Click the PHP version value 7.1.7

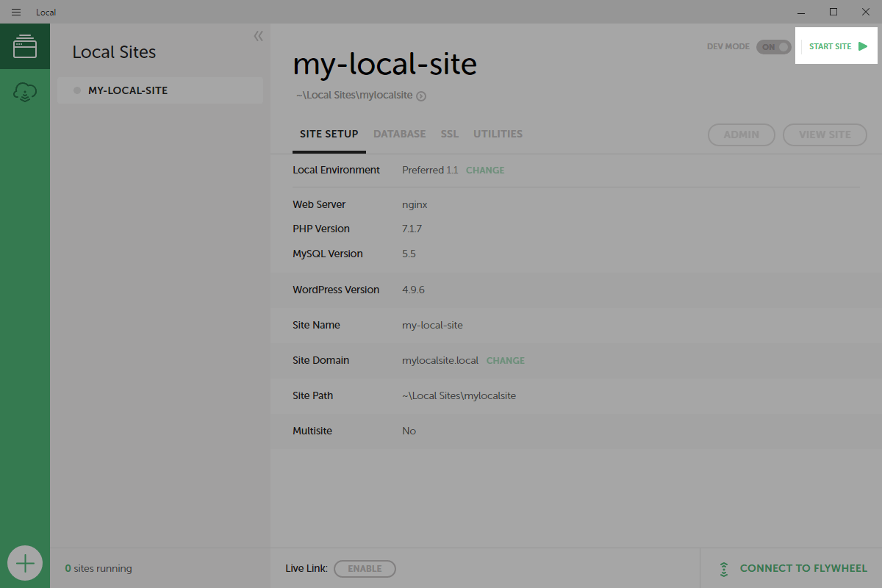coord(412,229)
